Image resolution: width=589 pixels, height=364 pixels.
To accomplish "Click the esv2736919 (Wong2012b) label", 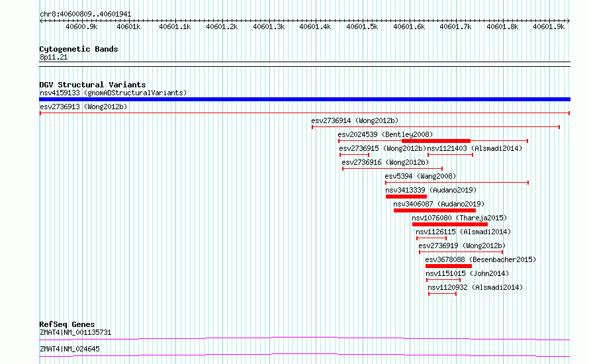I will click(x=462, y=246).
